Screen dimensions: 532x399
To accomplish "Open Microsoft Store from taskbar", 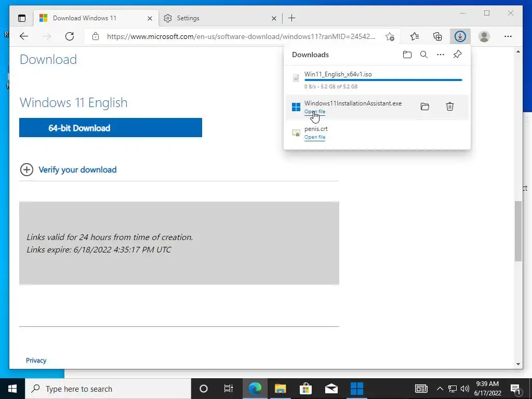I will [x=305, y=389].
